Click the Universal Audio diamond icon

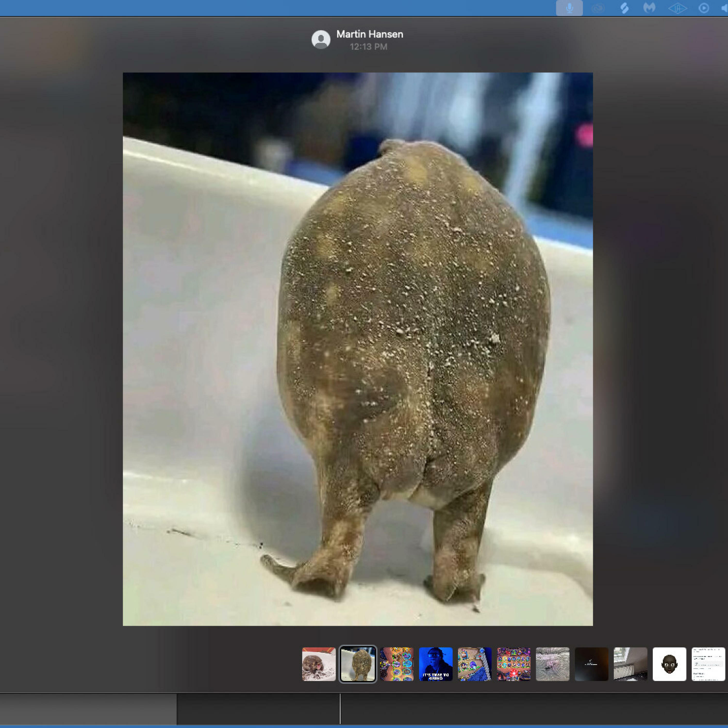tap(677, 8)
